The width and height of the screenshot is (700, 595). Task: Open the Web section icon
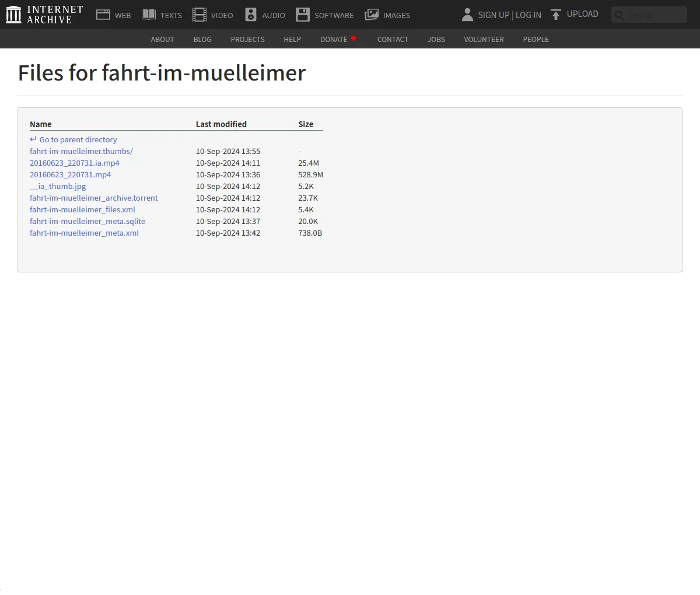pos(103,15)
